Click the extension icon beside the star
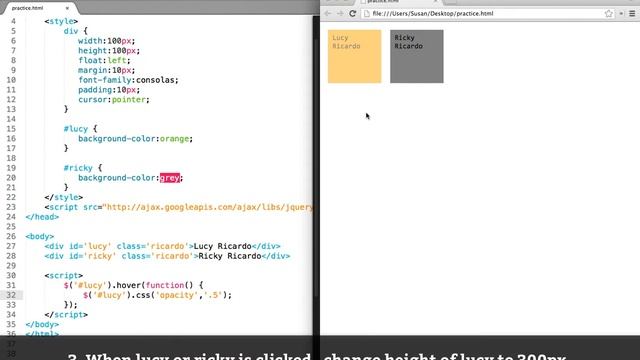The height and width of the screenshot is (360, 640). [x=621, y=13]
